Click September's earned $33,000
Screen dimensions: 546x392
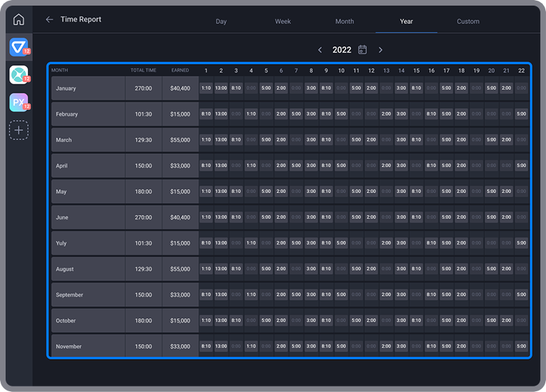tap(180, 294)
